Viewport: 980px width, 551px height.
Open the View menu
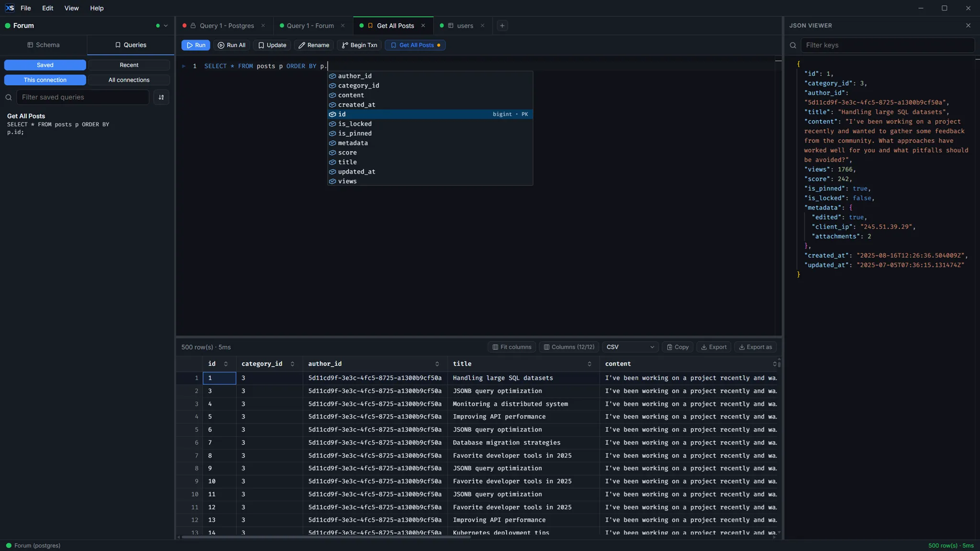(x=71, y=8)
